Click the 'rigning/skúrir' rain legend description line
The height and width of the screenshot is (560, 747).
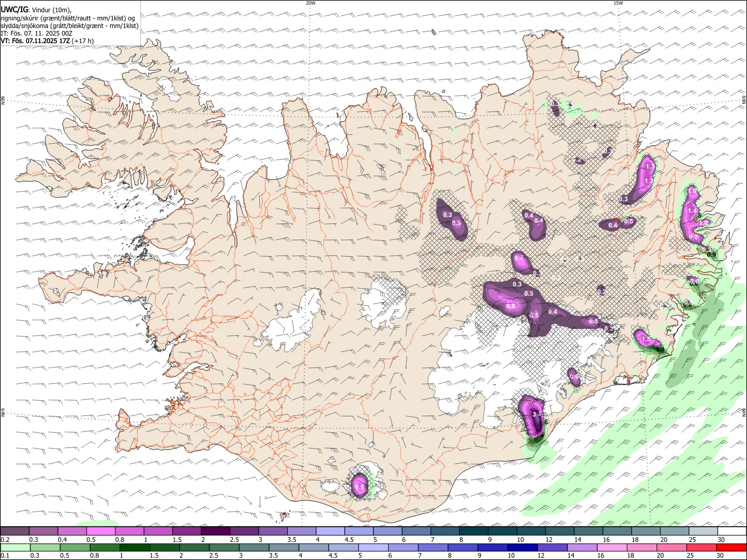[68, 17]
